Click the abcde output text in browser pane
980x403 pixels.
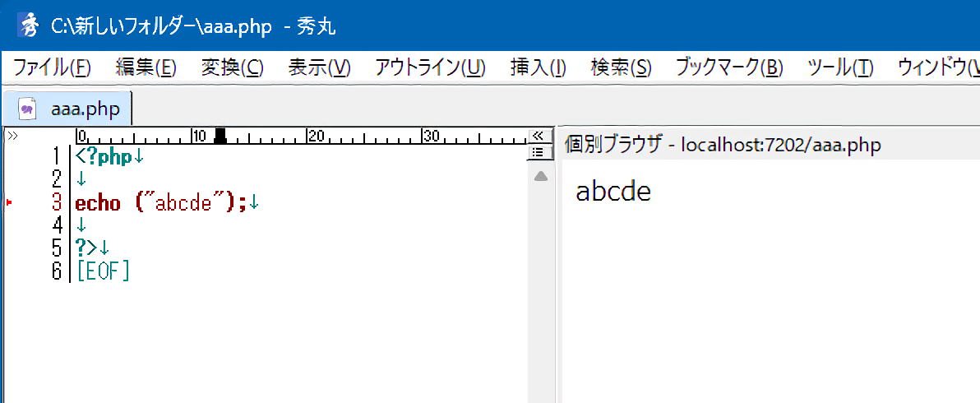613,192
